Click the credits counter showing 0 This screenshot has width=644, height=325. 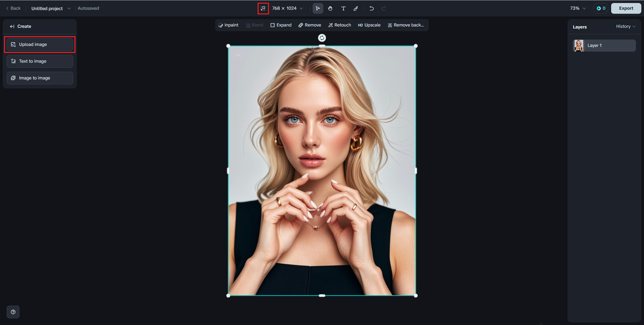tap(601, 9)
